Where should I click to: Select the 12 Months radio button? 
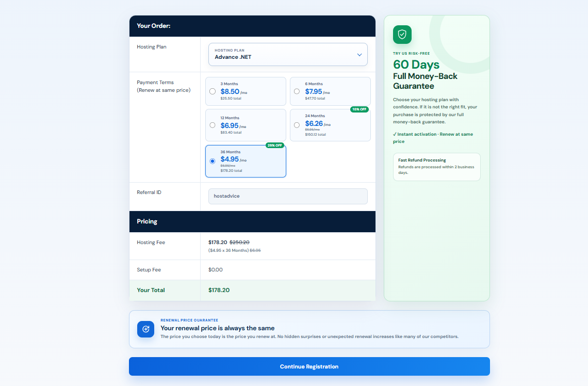(213, 125)
